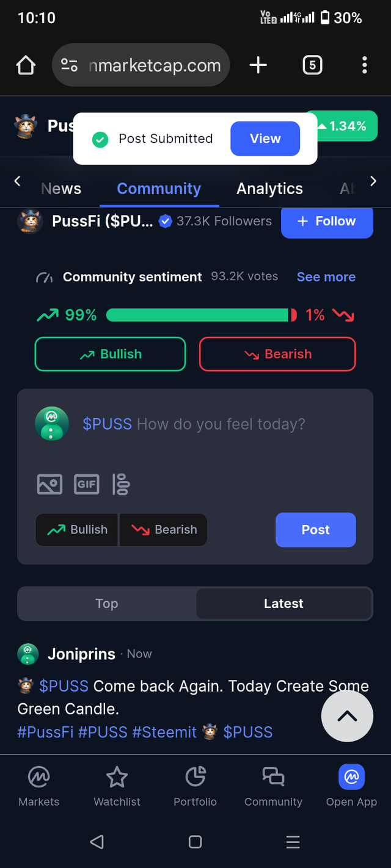Screen dimensions: 391x868
Task: Switch to the Analytics tab
Action: (x=269, y=189)
